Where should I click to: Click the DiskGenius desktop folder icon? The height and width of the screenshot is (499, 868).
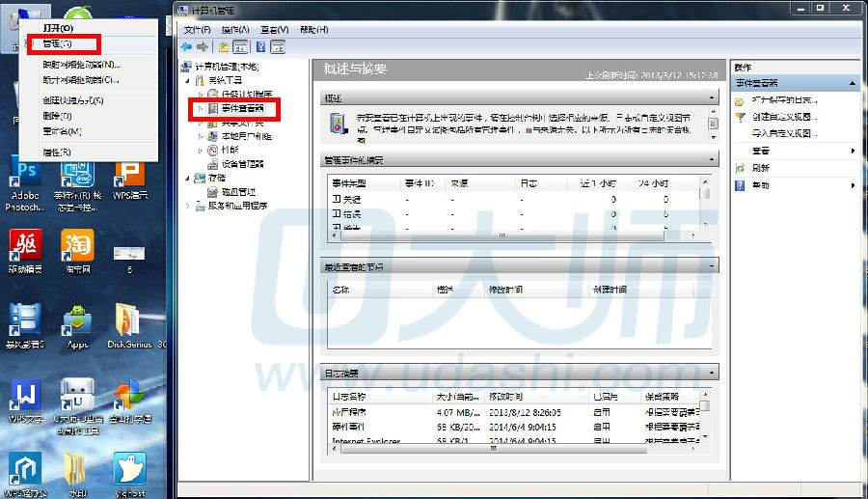click(129, 326)
